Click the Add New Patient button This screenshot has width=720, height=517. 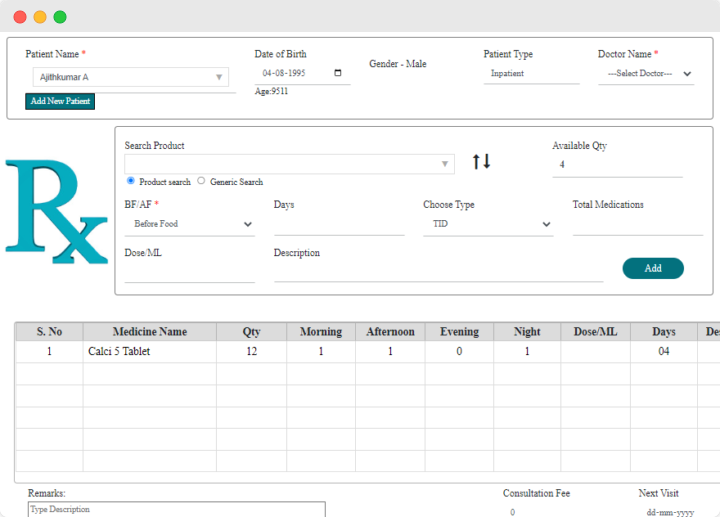(x=60, y=101)
